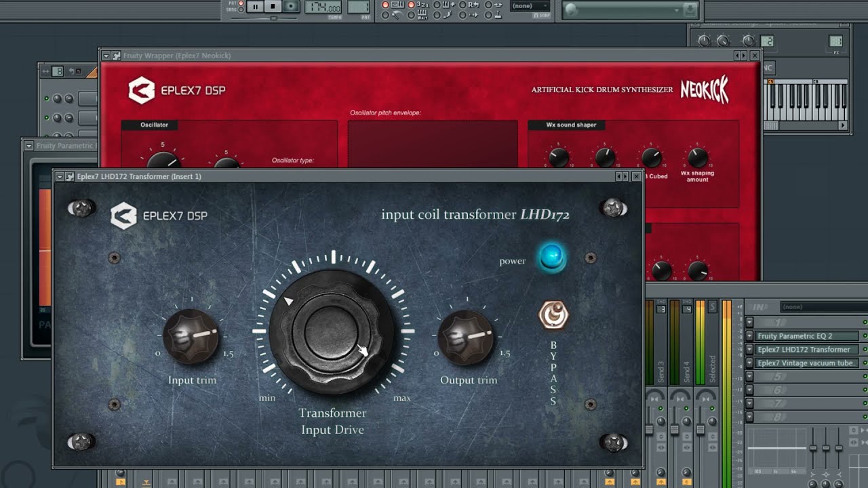This screenshot has width=868, height=488.
Task: Flip the BYPASS toggle switch
Action: [x=553, y=315]
